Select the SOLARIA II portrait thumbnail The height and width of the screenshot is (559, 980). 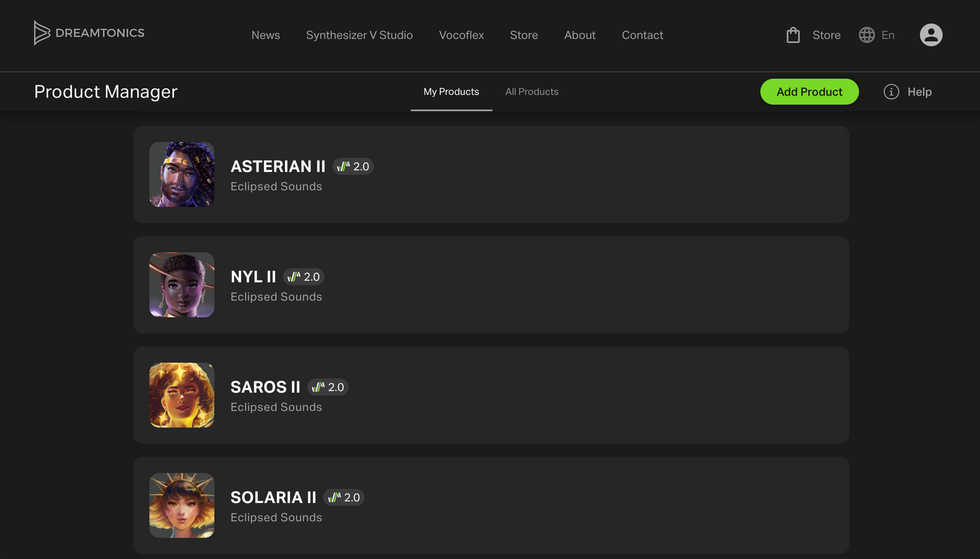(182, 505)
